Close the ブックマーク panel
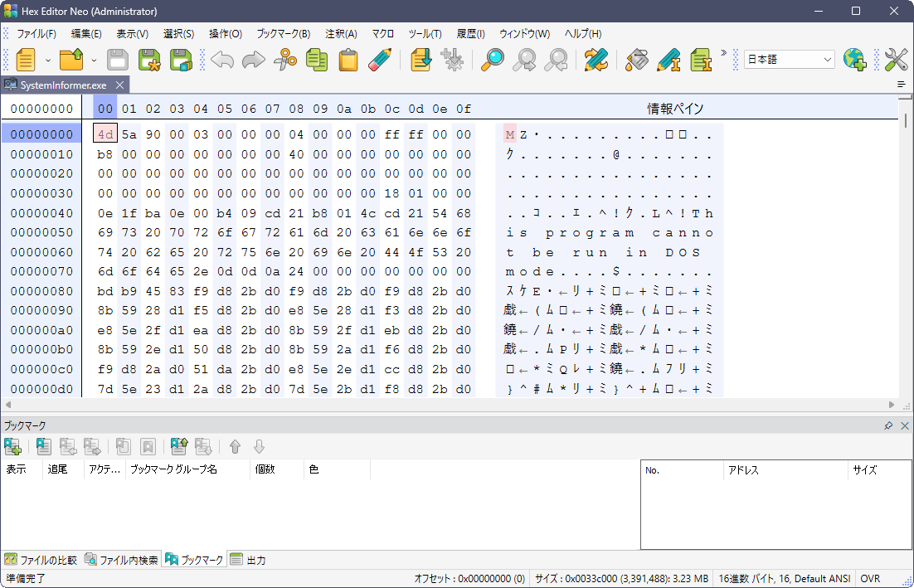Image resolution: width=914 pixels, height=588 pixels. pos(905,426)
